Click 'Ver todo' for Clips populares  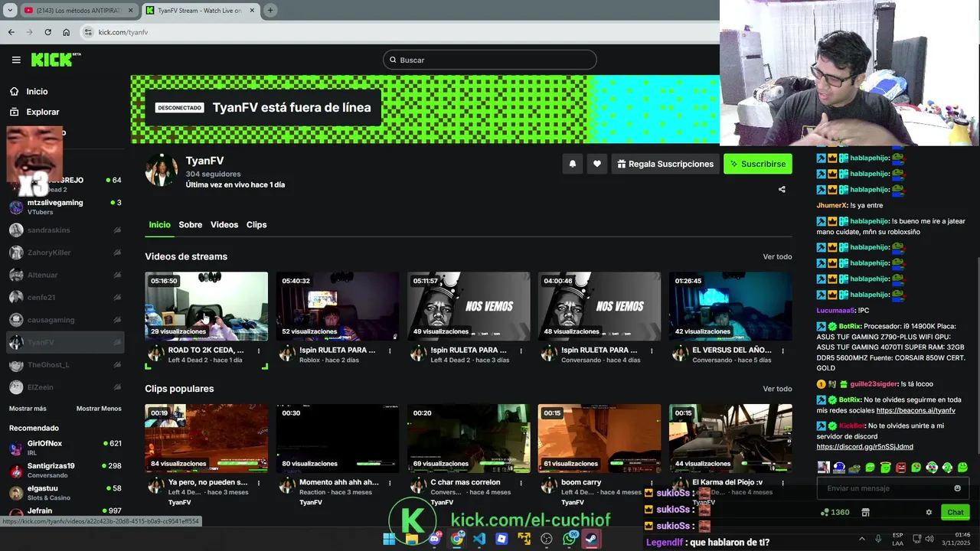(777, 389)
